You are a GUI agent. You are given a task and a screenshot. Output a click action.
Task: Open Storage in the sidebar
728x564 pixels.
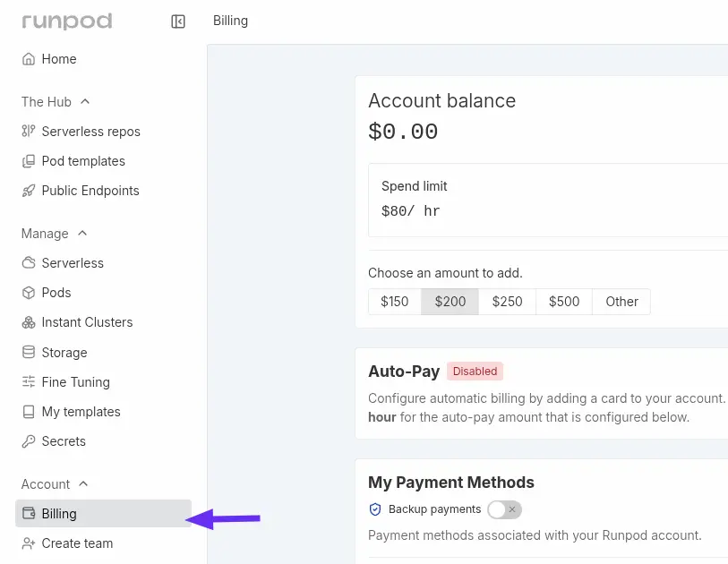pyautogui.click(x=64, y=353)
